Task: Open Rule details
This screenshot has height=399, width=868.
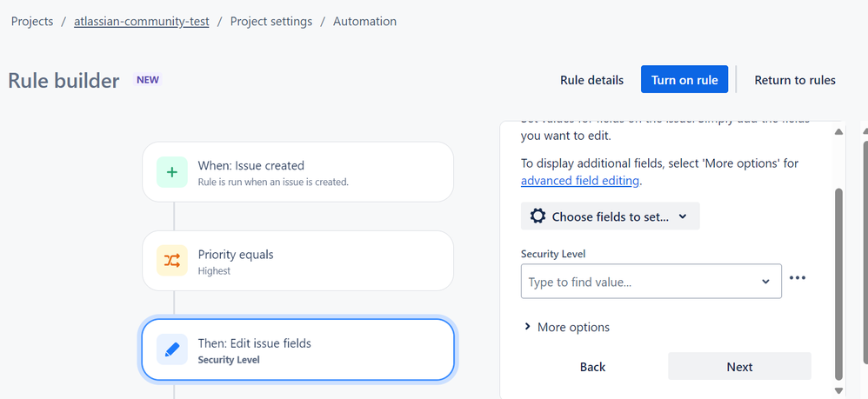Action: [591, 80]
